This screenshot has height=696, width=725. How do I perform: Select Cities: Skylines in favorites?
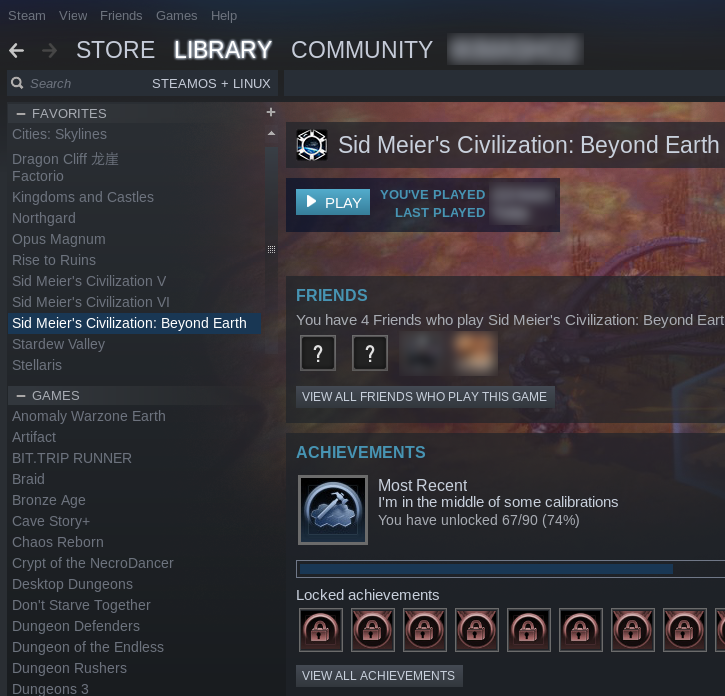(59, 134)
